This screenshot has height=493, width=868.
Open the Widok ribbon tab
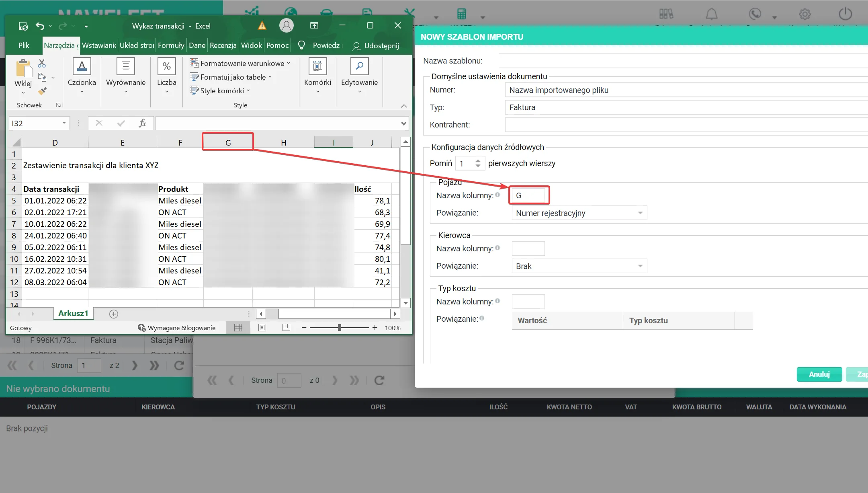pyautogui.click(x=251, y=45)
